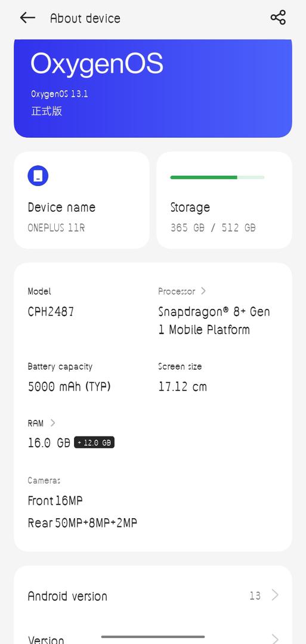The height and width of the screenshot is (644, 306).
Task: Open the Android version row
Action: (153, 596)
